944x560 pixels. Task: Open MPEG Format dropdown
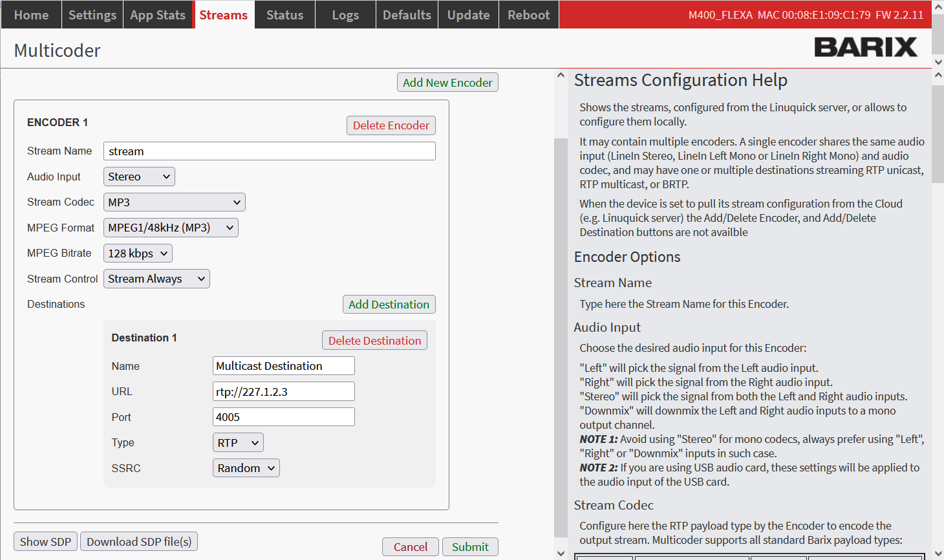click(171, 228)
